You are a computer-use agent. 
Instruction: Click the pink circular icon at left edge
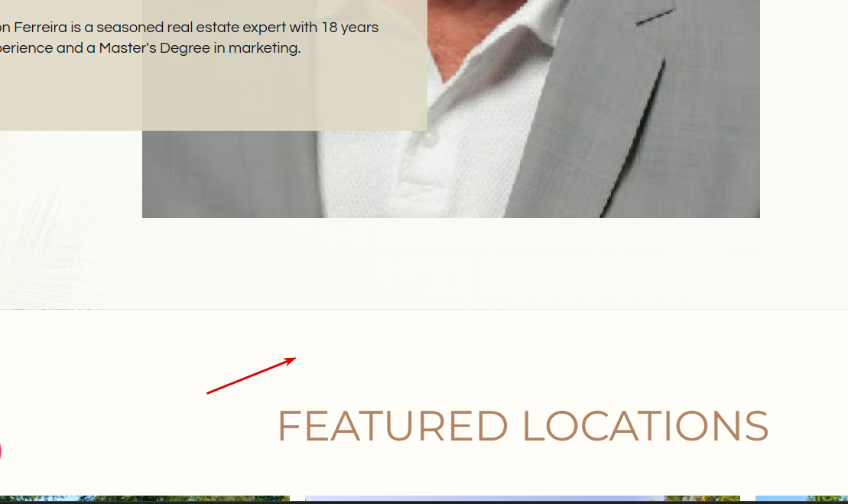(1, 450)
